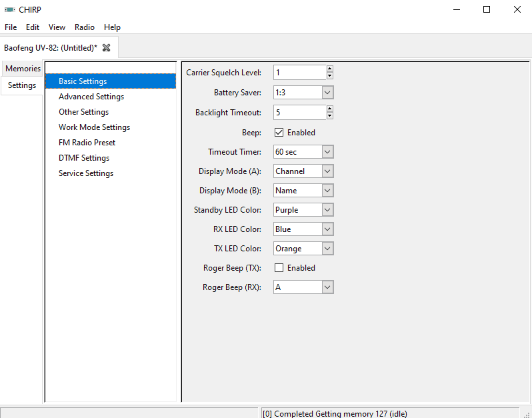Select Advanced Settings in the list

pos(111,97)
